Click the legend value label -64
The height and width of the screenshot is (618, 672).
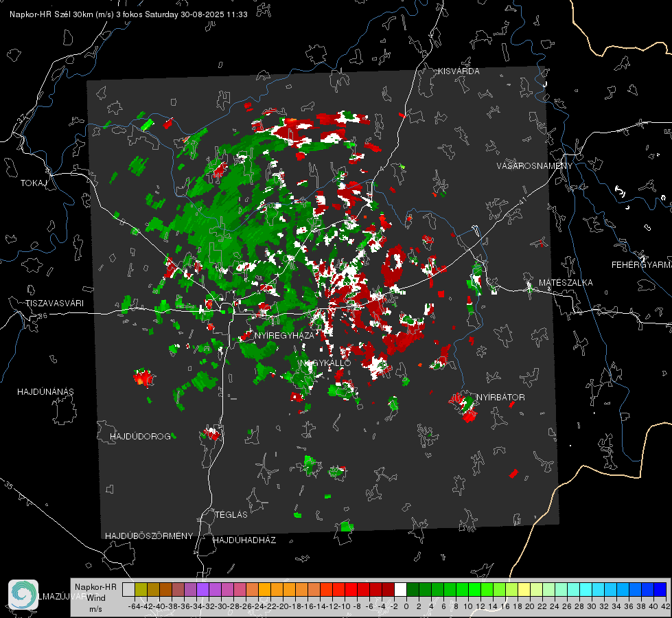(135, 606)
